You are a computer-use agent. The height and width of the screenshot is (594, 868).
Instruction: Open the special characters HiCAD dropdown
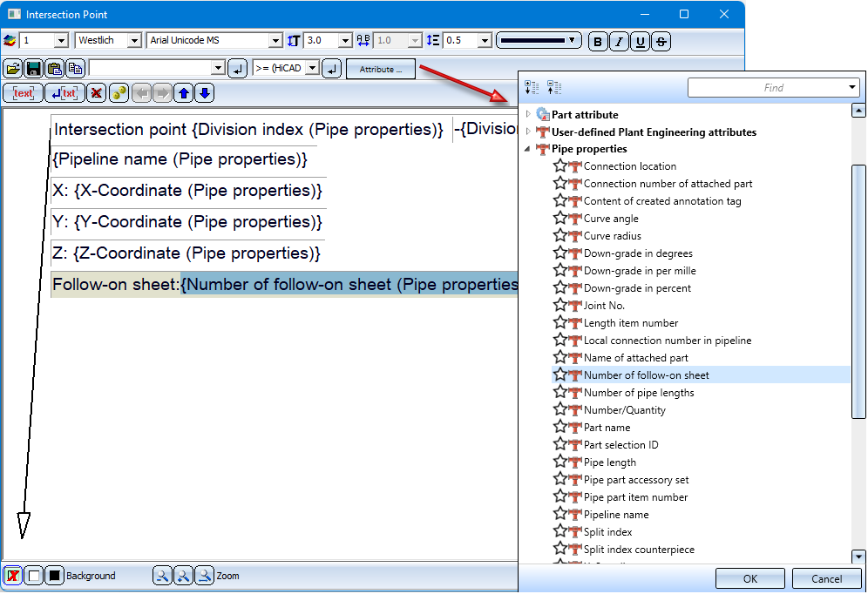pos(313,68)
